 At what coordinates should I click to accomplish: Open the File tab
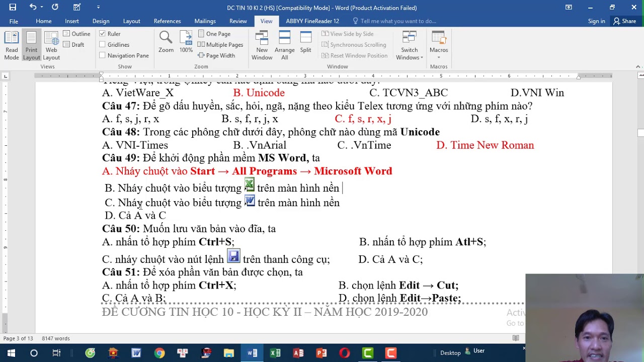(14, 21)
